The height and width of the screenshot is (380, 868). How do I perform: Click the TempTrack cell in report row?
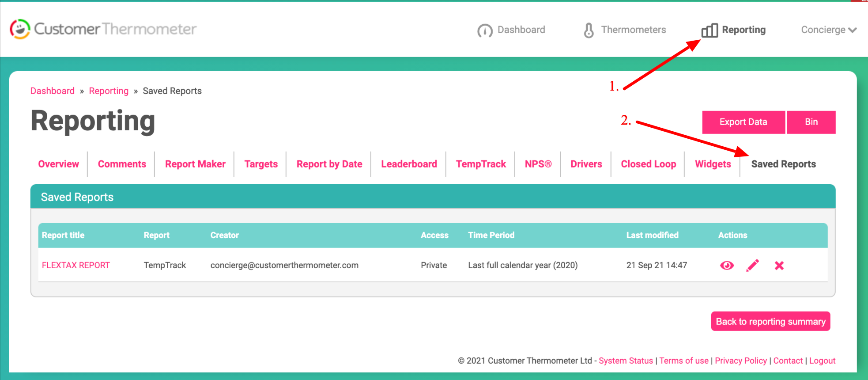(x=165, y=265)
